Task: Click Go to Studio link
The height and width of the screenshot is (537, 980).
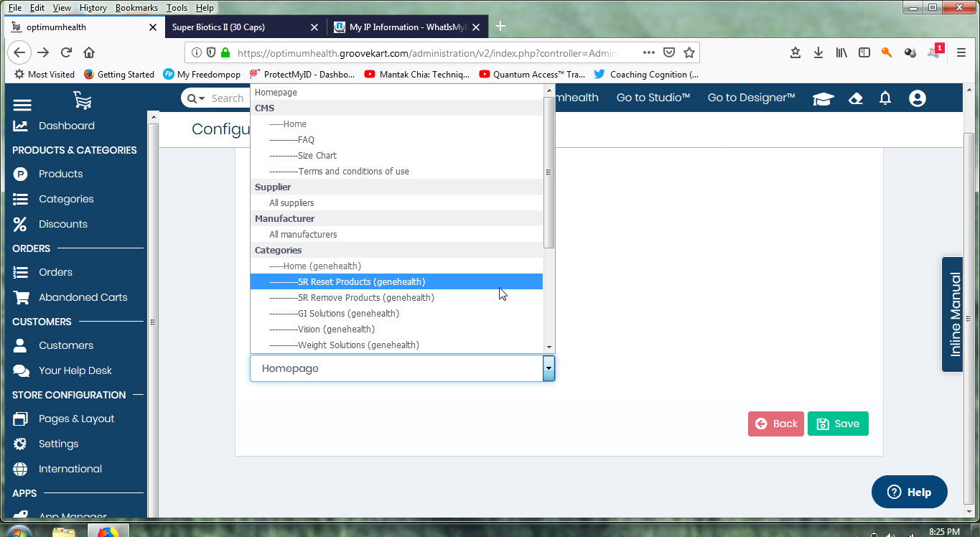Action: click(653, 98)
